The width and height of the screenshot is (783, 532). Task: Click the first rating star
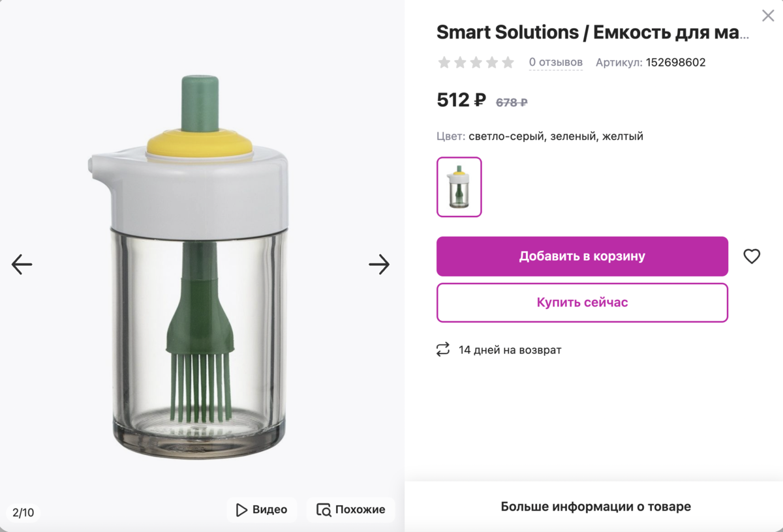[x=444, y=63]
